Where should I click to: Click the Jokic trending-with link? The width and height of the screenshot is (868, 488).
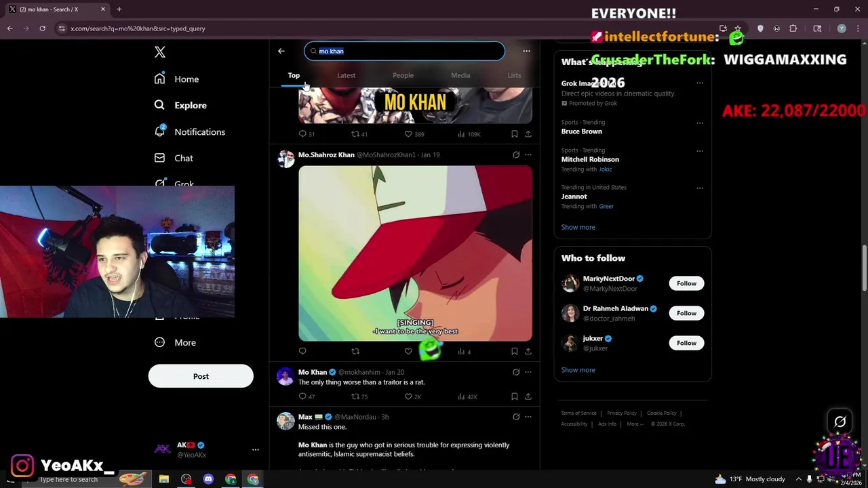pyautogui.click(x=606, y=169)
